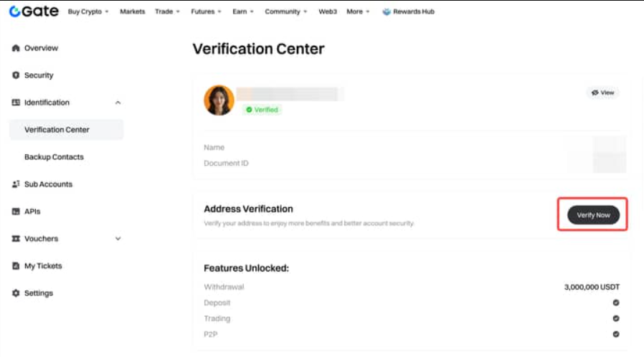Open the Earn dropdown menu
The width and height of the screenshot is (644, 357).
[243, 11]
